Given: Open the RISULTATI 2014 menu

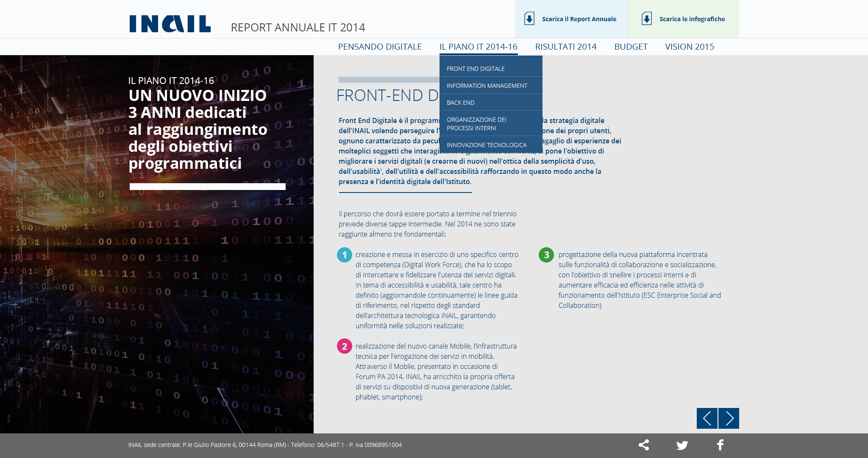Looking at the screenshot, I should pos(566,47).
